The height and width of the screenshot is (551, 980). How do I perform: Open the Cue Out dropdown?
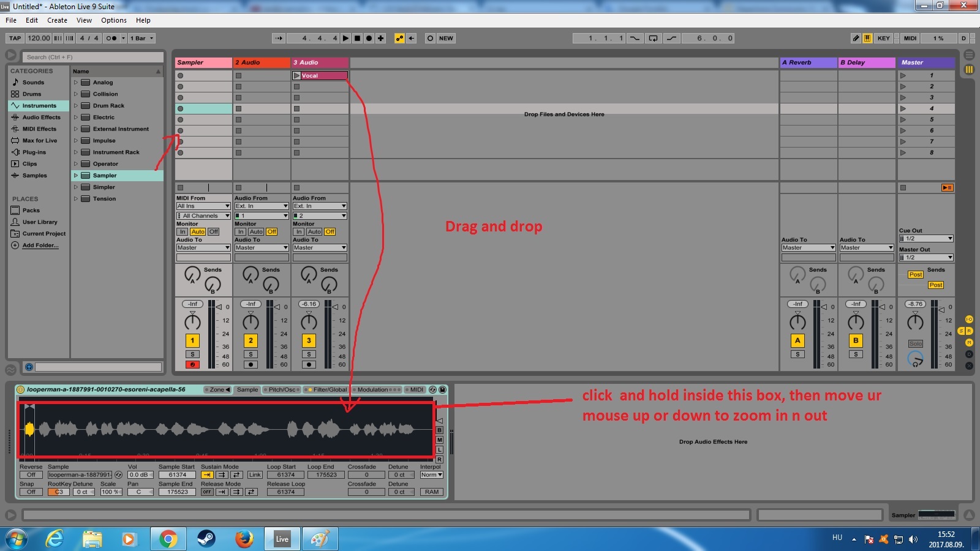click(x=926, y=239)
